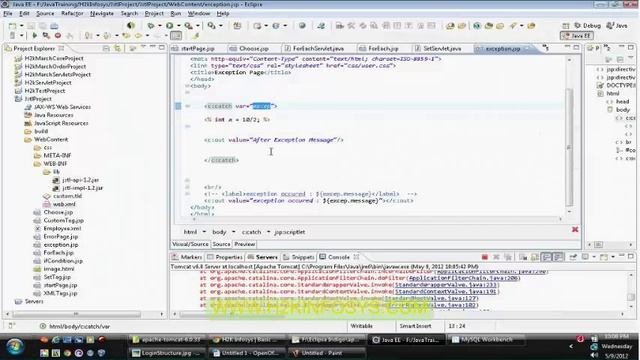Screen dimensions: 640x360
Task: Switch to the Java perspective
Action: click(617, 26)
